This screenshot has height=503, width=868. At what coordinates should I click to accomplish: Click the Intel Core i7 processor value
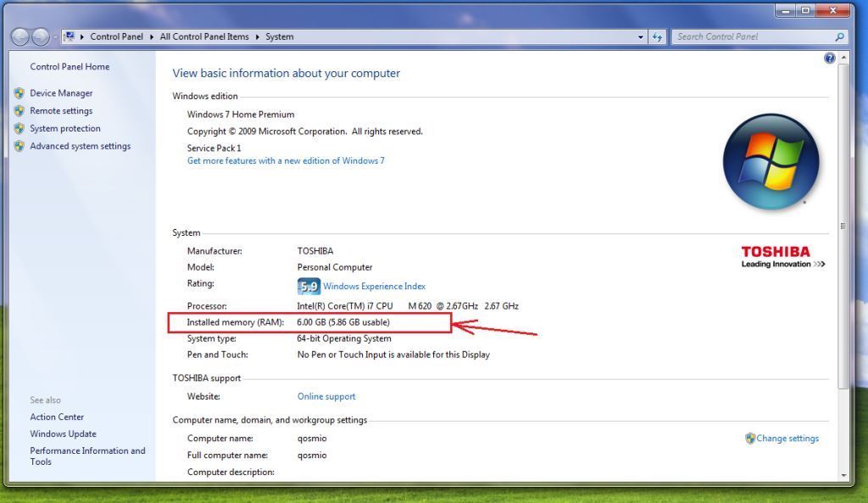pyautogui.click(x=408, y=306)
